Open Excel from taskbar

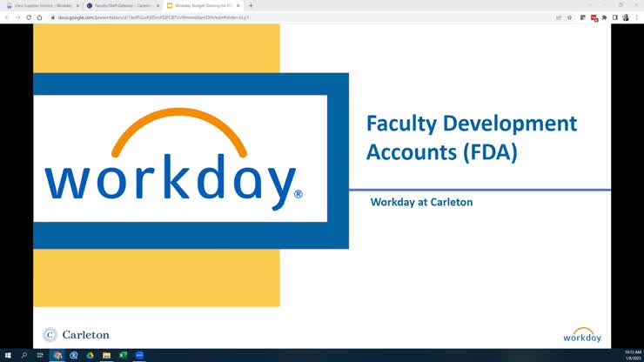(124, 355)
